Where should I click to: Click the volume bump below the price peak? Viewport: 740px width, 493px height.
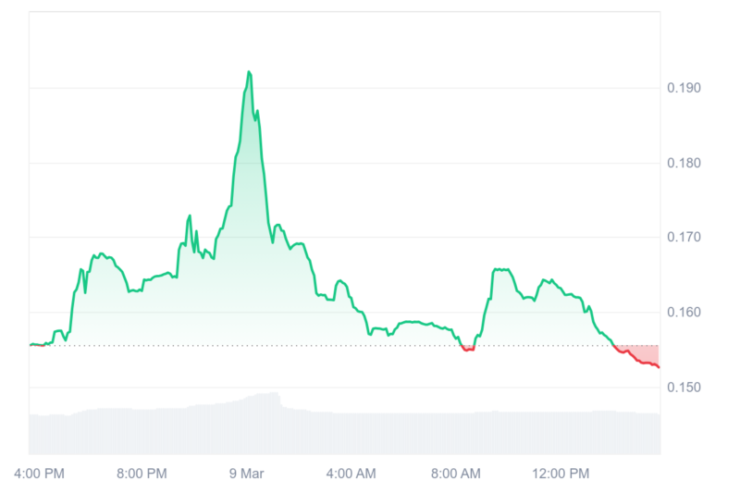pos(264,399)
